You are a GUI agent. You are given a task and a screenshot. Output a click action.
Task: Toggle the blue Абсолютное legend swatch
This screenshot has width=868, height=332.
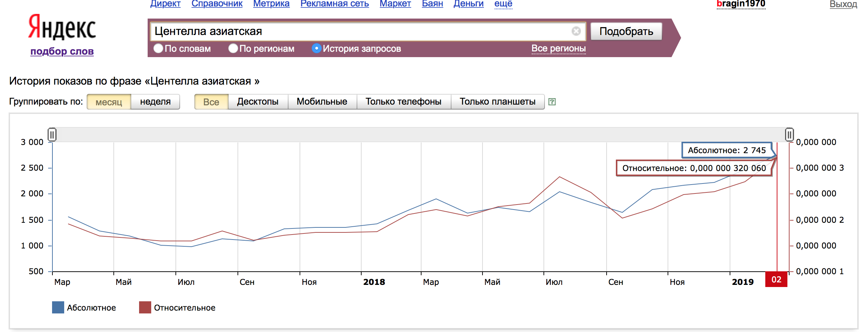58,307
